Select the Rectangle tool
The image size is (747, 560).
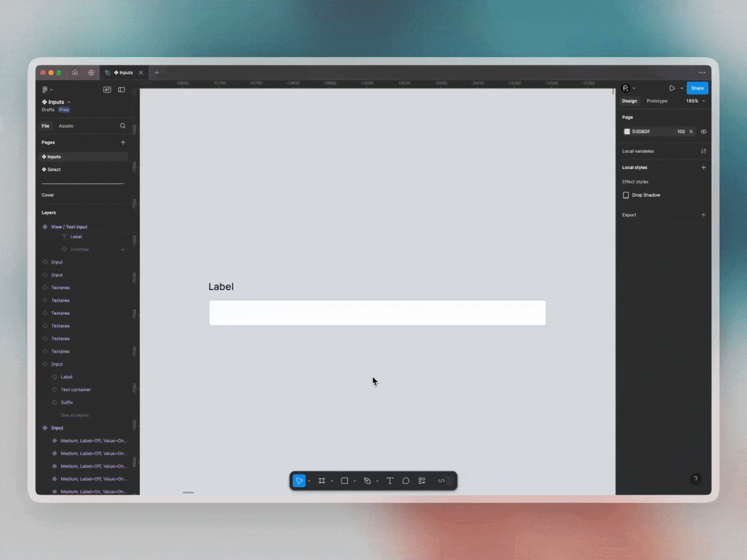(x=345, y=481)
